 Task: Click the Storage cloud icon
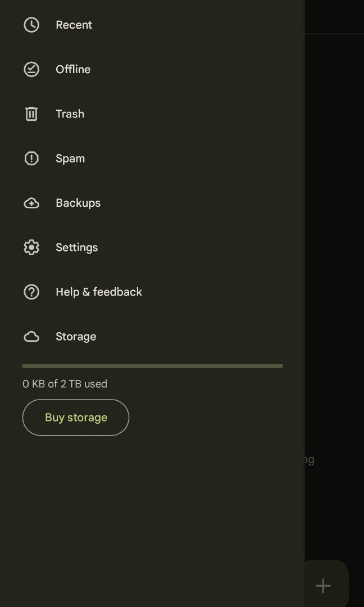[31, 336]
